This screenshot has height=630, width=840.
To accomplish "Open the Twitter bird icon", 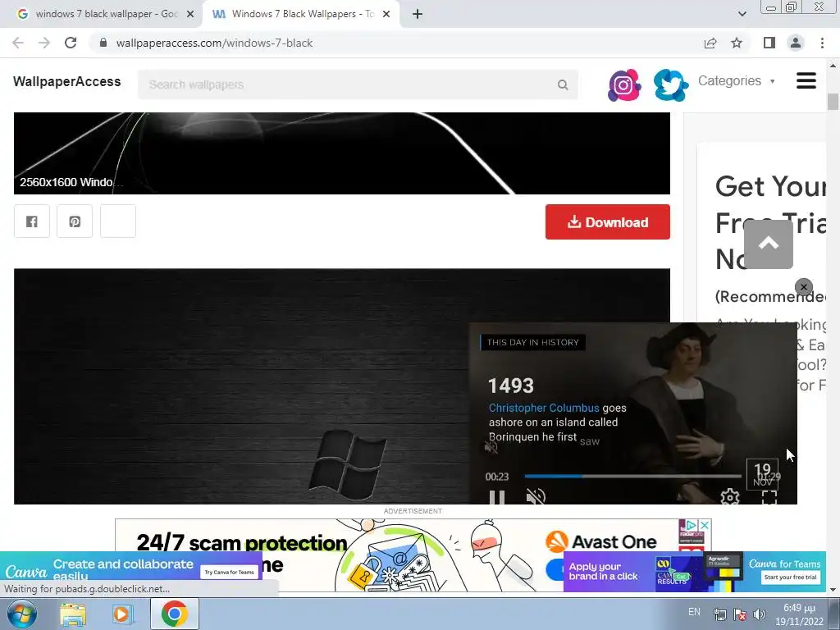I will click(671, 84).
